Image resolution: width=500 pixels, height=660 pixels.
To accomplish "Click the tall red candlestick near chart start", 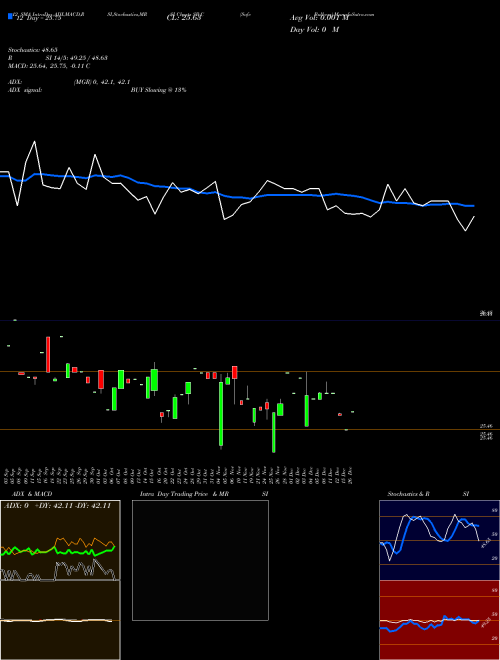I will [48, 354].
